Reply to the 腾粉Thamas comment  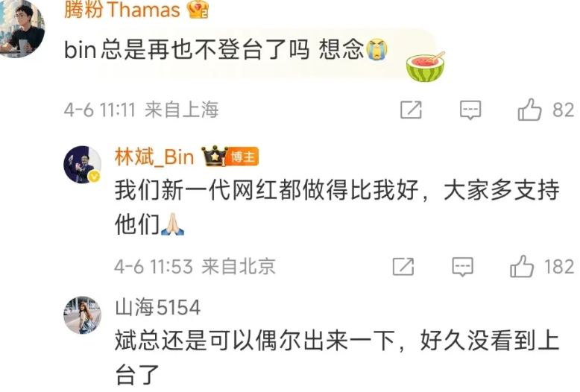point(470,110)
